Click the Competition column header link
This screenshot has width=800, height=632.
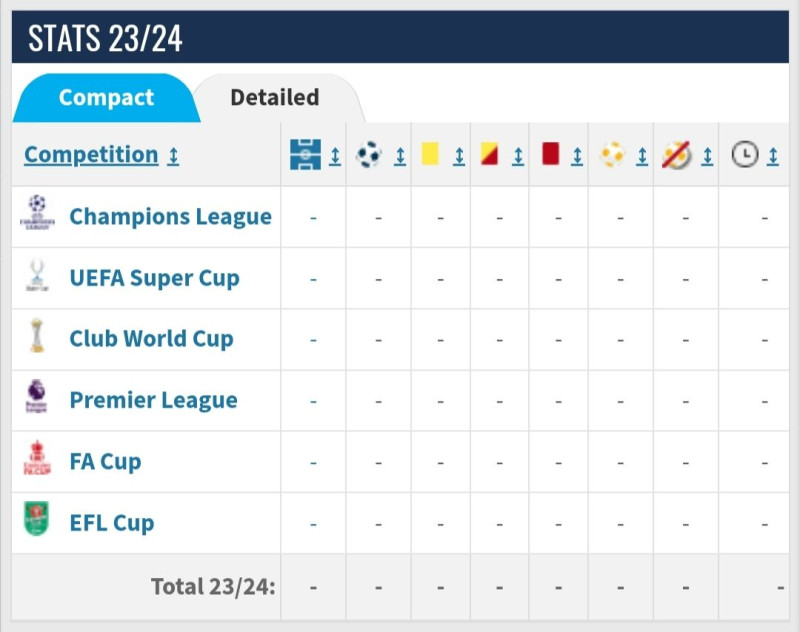91,155
